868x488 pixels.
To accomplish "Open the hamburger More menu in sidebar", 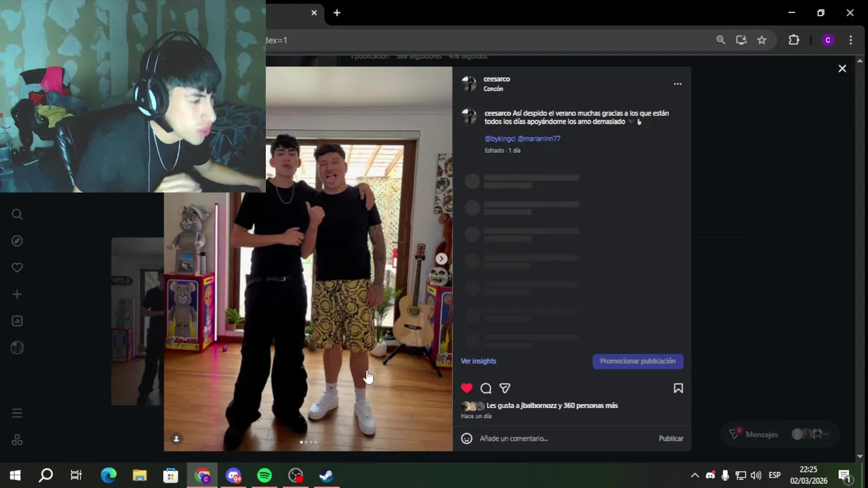I will pyautogui.click(x=18, y=413).
